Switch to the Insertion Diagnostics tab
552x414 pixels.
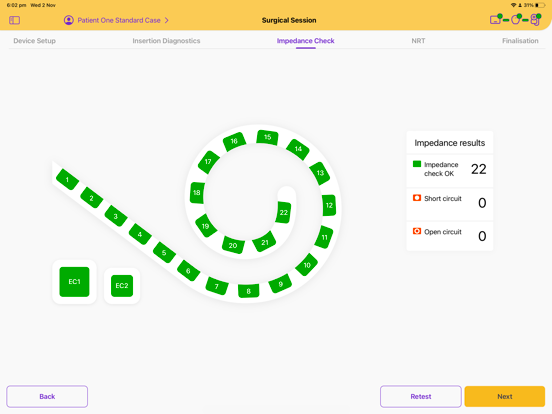coord(166,40)
